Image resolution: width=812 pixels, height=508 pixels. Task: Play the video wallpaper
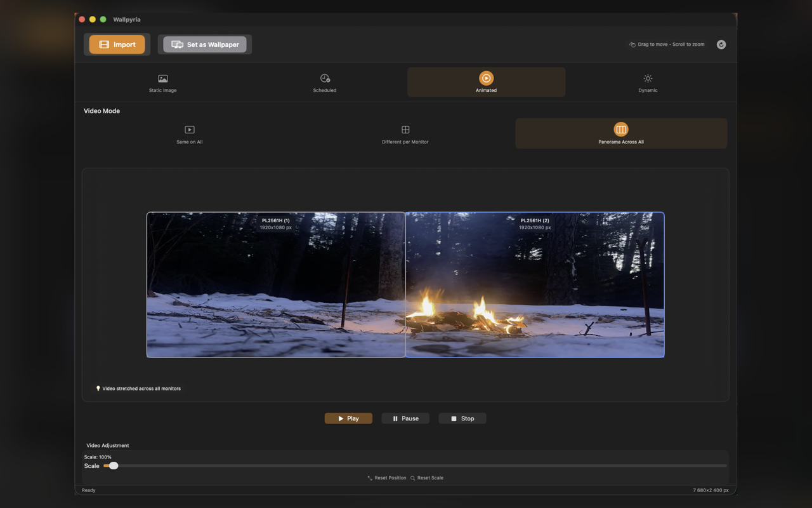(348, 418)
